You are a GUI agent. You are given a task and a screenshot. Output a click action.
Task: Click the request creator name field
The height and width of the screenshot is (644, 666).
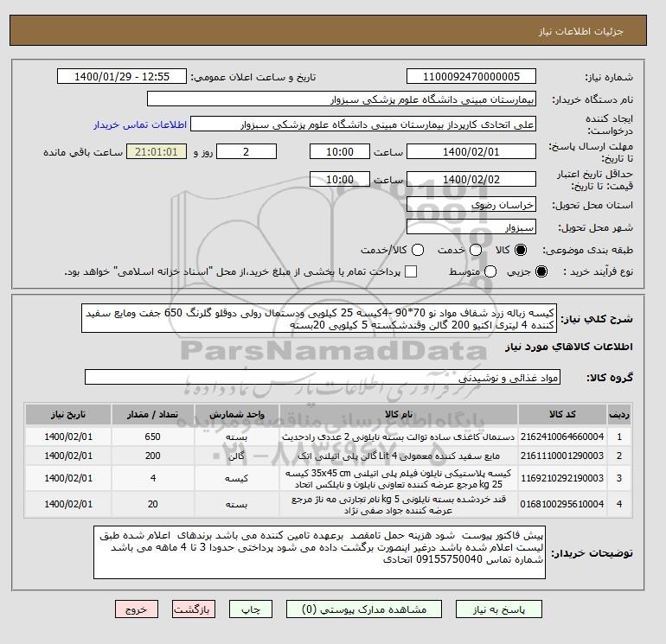point(363,124)
